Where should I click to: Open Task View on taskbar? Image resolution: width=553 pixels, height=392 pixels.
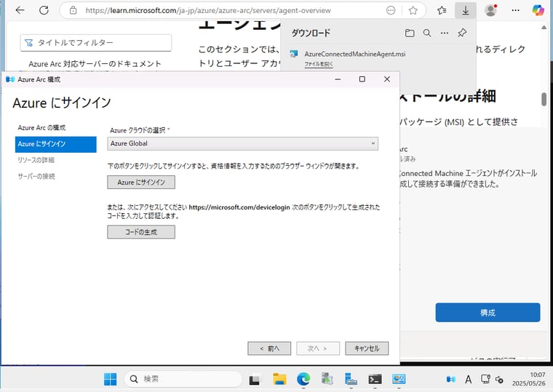(x=254, y=380)
